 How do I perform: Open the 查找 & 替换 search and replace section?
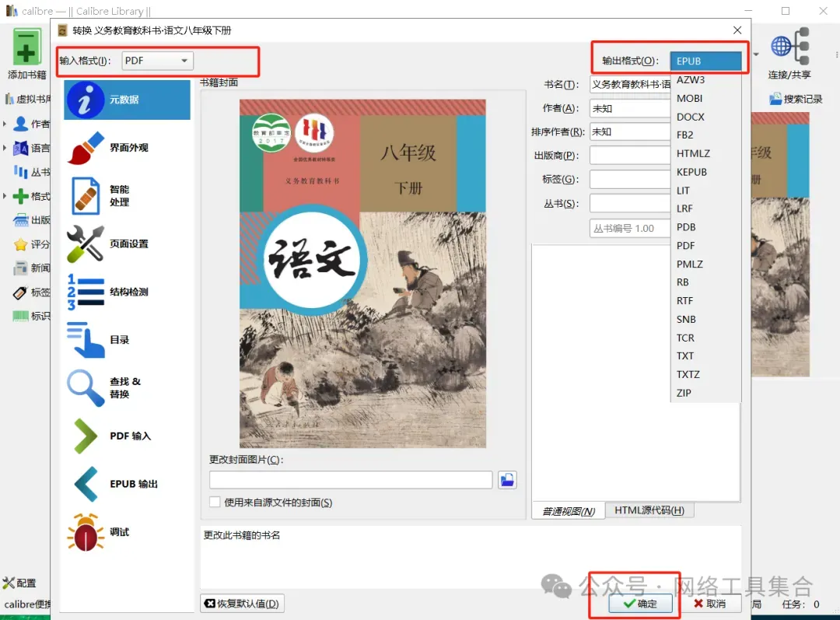127,388
